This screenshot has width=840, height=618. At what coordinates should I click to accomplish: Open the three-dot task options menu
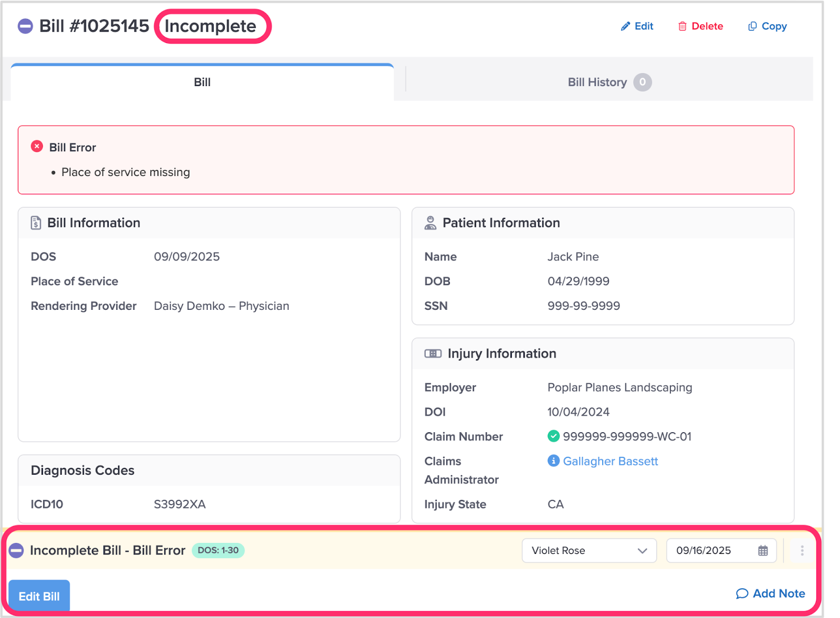[x=802, y=550]
